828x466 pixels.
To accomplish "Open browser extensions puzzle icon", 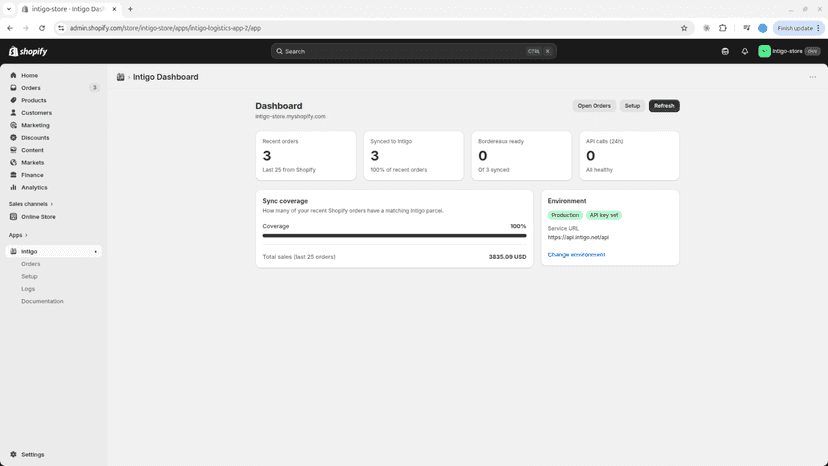I will [x=723, y=28].
